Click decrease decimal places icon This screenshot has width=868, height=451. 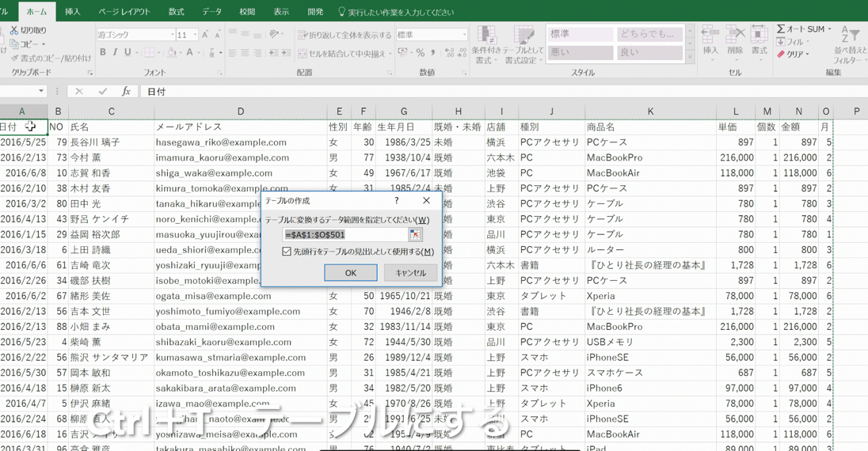(462, 53)
